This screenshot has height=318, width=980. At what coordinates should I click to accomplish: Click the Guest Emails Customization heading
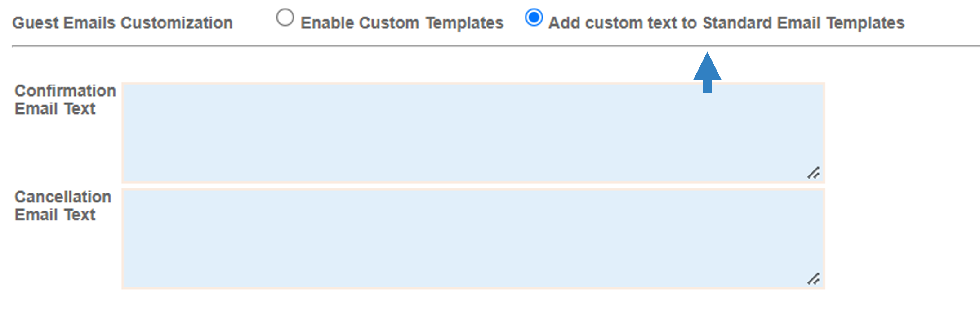point(122,23)
